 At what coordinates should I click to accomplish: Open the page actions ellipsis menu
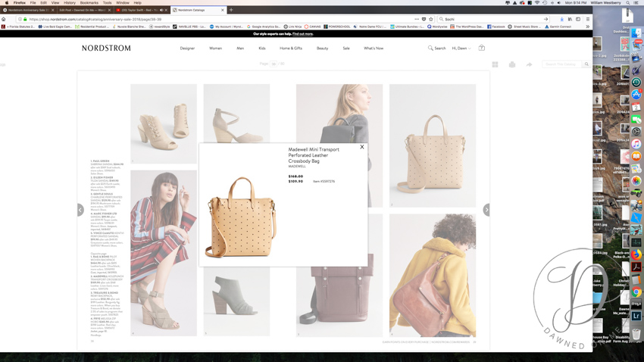click(417, 19)
